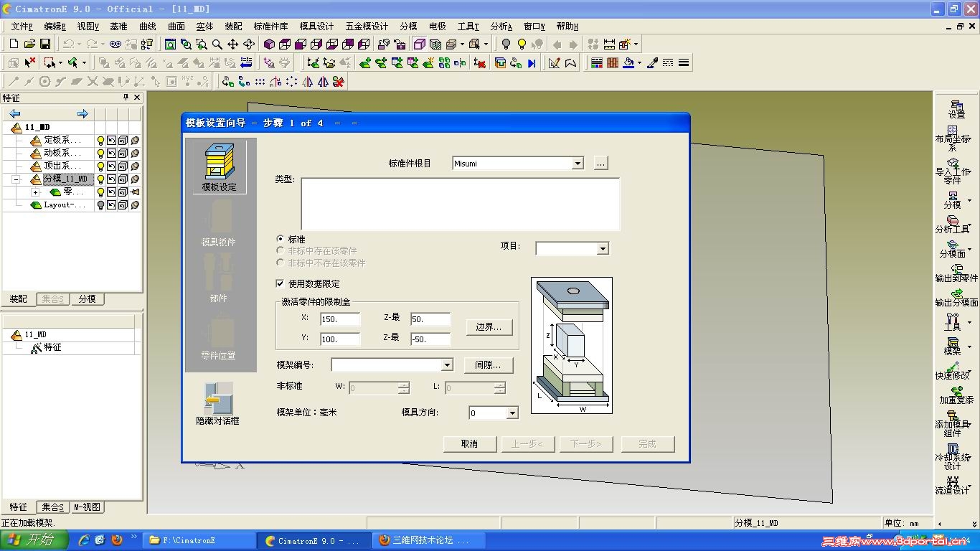The height and width of the screenshot is (551, 980).
Task: Open the 项目 dropdown
Action: coord(603,249)
